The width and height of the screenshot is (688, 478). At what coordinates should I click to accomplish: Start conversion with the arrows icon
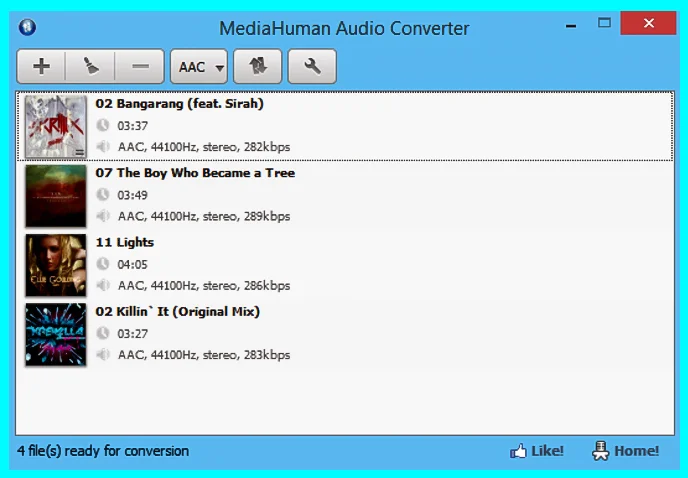pos(258,66)
